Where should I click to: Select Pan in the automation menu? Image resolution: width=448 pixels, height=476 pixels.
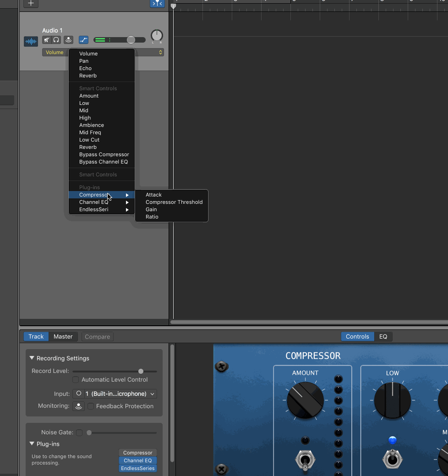pyautogui.click(x=102, y=61)
